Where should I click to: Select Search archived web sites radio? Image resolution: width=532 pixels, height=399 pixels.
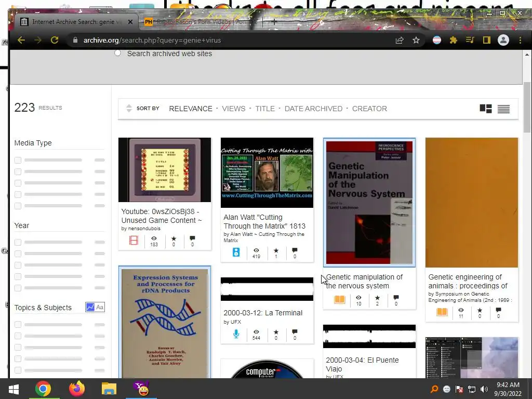click(x=117, y=53)
